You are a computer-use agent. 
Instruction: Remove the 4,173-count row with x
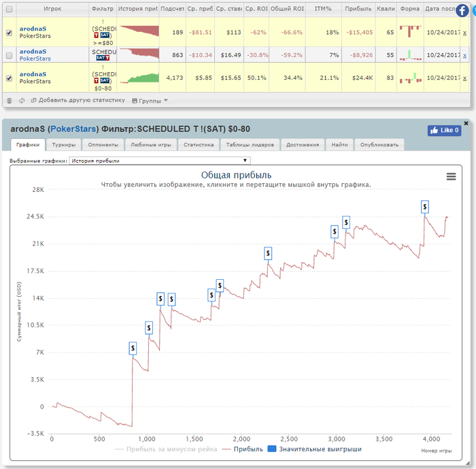point(464,78)
